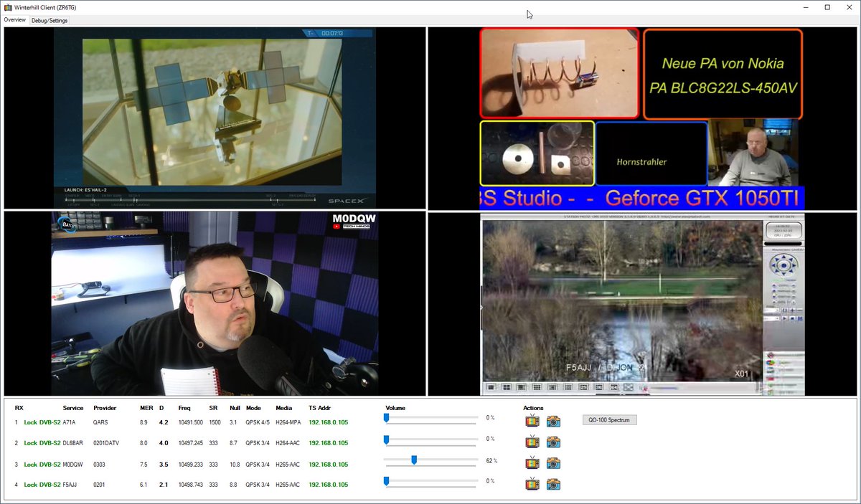Click the TS address in the M0DQW row
Viewport: 861px width, 504px height.
[329, 464]
